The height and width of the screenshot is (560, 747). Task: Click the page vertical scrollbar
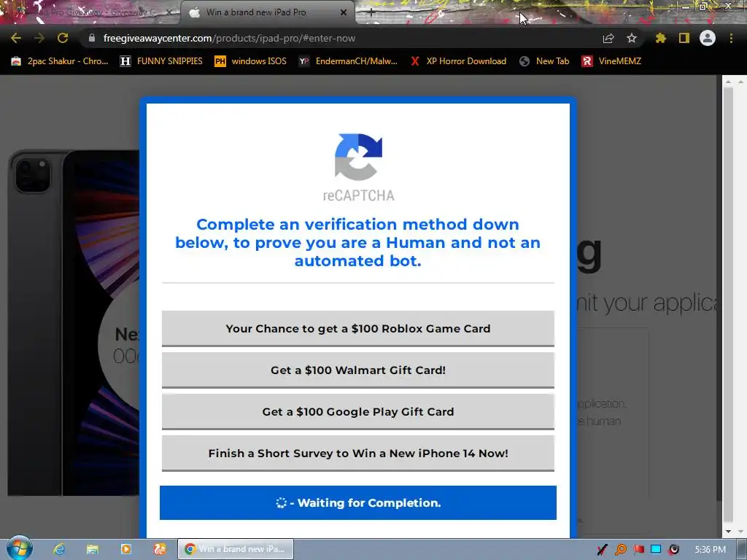coord(728,305)
